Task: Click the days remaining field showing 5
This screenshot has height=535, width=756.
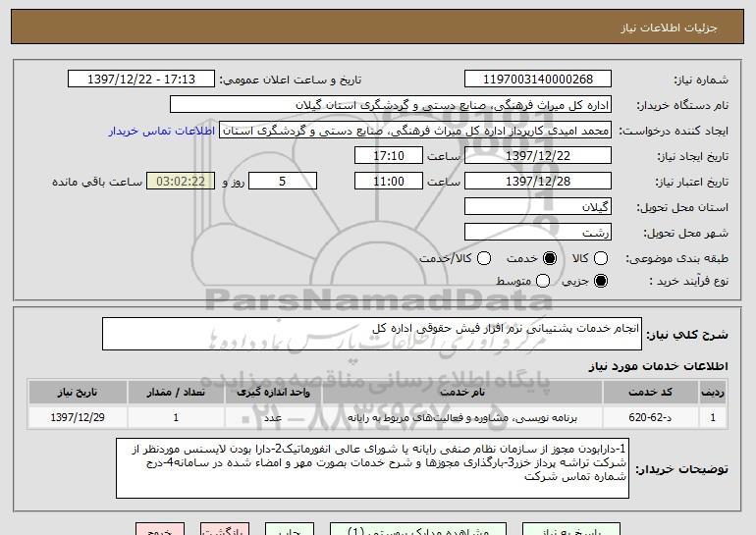Action: (x=283, y=182)
